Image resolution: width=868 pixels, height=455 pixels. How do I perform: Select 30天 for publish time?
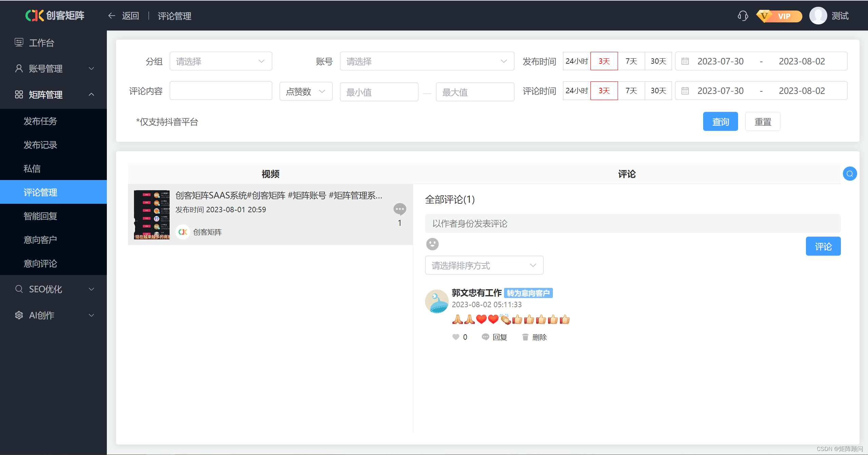[x=658, y=61]
